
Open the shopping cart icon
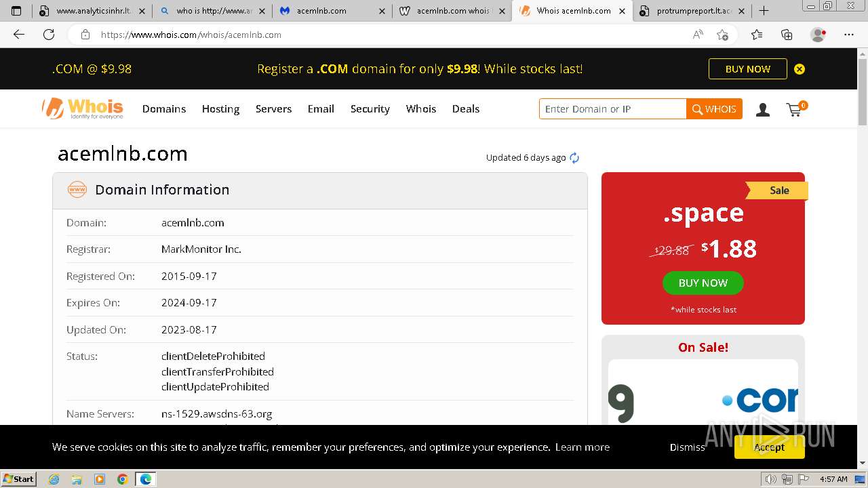tap(796, 109)
